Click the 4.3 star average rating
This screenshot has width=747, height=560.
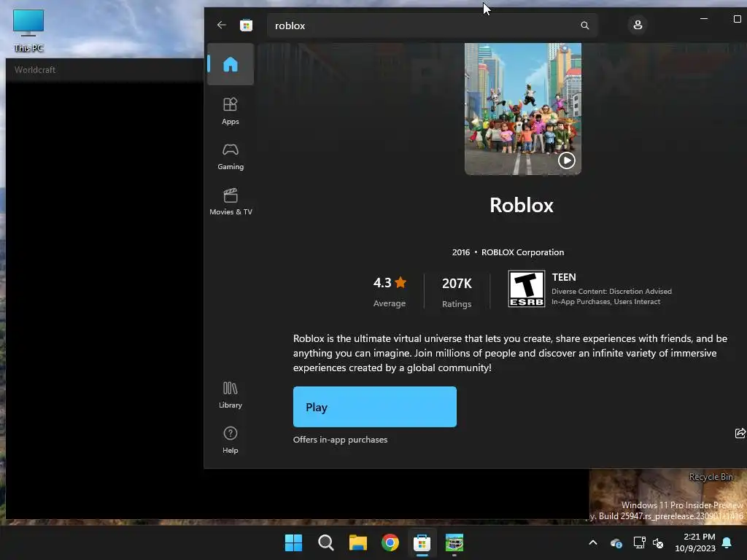tap(390, 291)
